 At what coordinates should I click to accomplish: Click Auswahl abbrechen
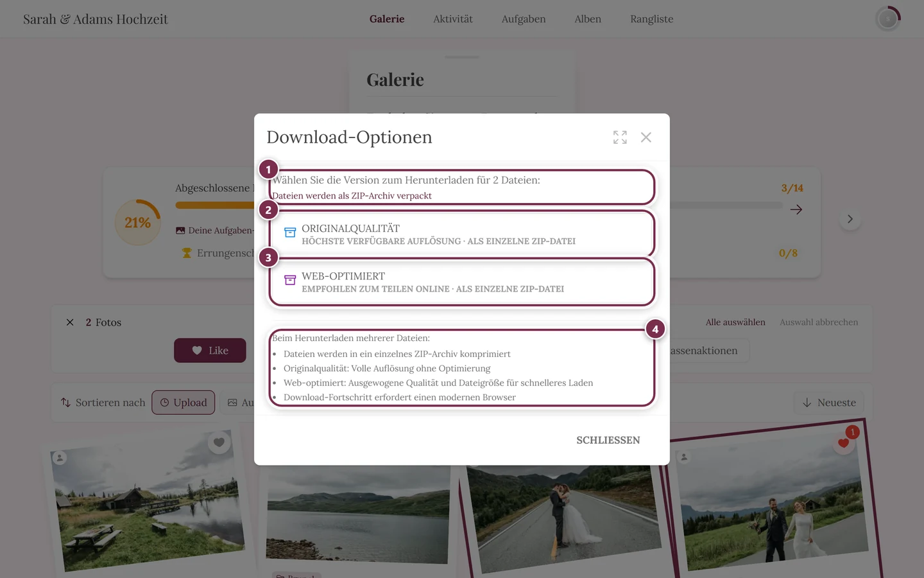click(819, 322)
